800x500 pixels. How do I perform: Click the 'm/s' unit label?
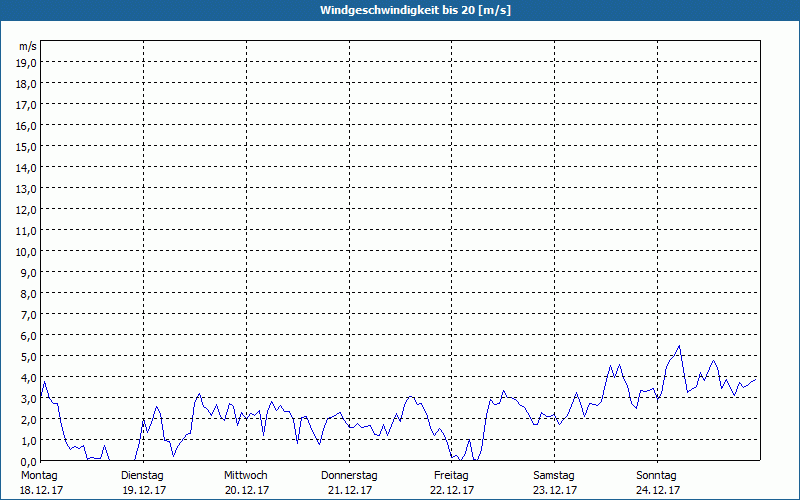[28, 46]
